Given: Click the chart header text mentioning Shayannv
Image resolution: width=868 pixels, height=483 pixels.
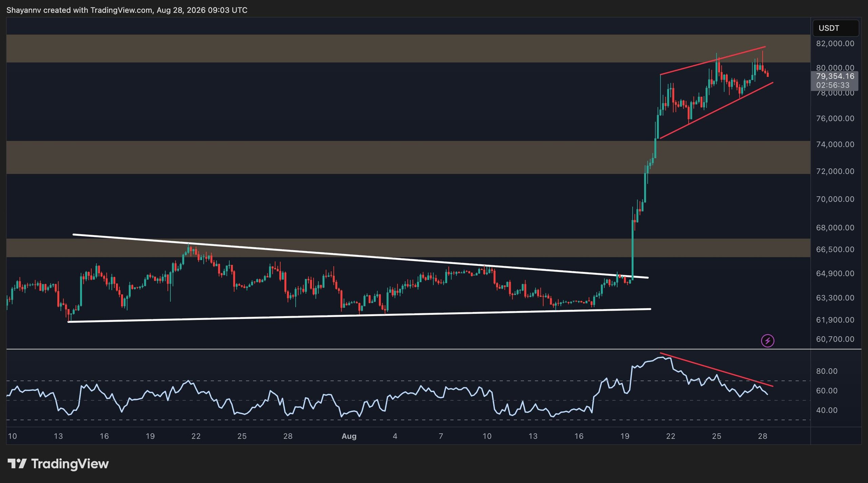Looking at the screenshot, I should [127, 10].
